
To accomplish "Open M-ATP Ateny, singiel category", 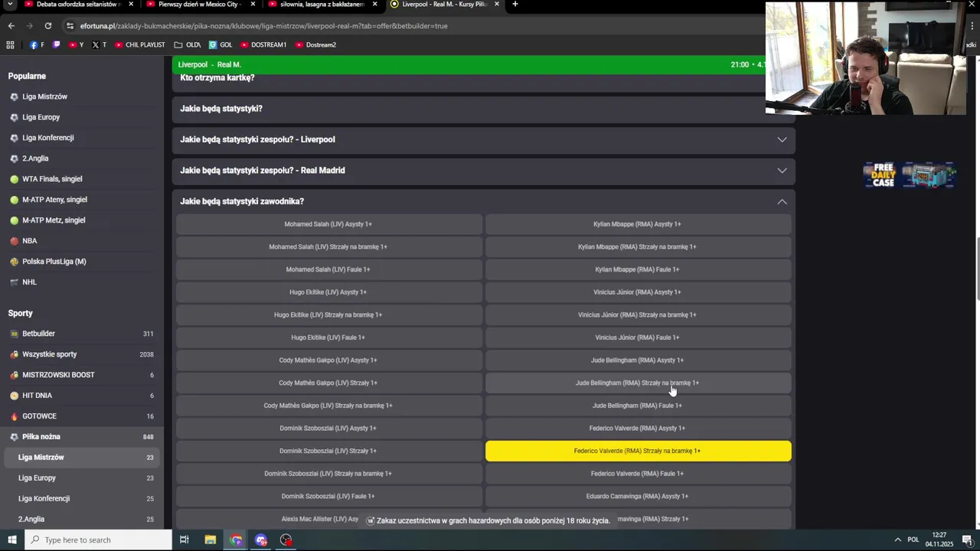I will click(x=54, y=200).
